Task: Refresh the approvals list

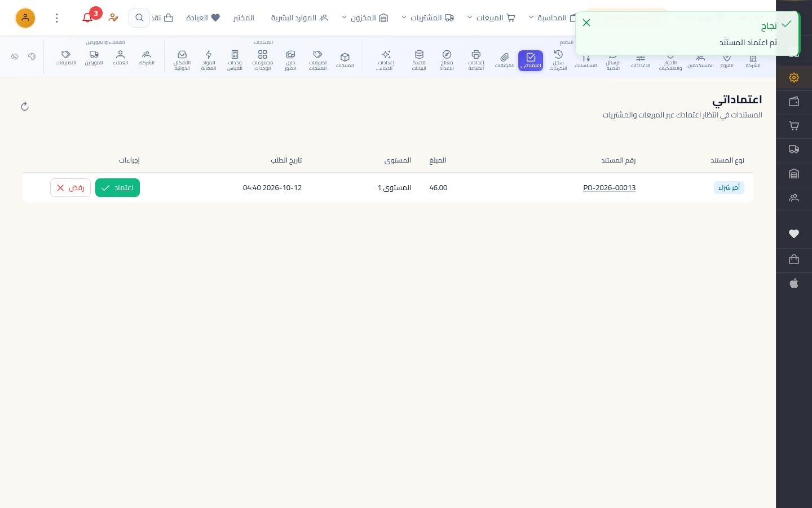Action: point(25,106)
